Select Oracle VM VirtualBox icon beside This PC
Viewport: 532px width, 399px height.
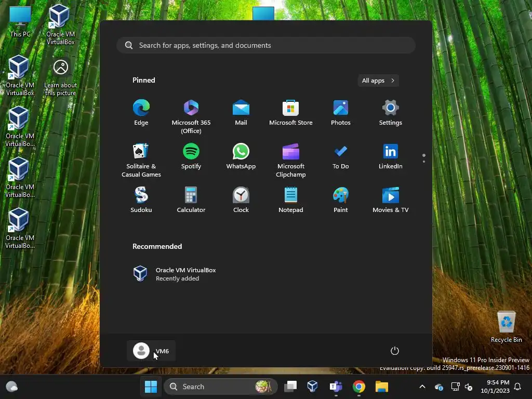pos(60,24)
